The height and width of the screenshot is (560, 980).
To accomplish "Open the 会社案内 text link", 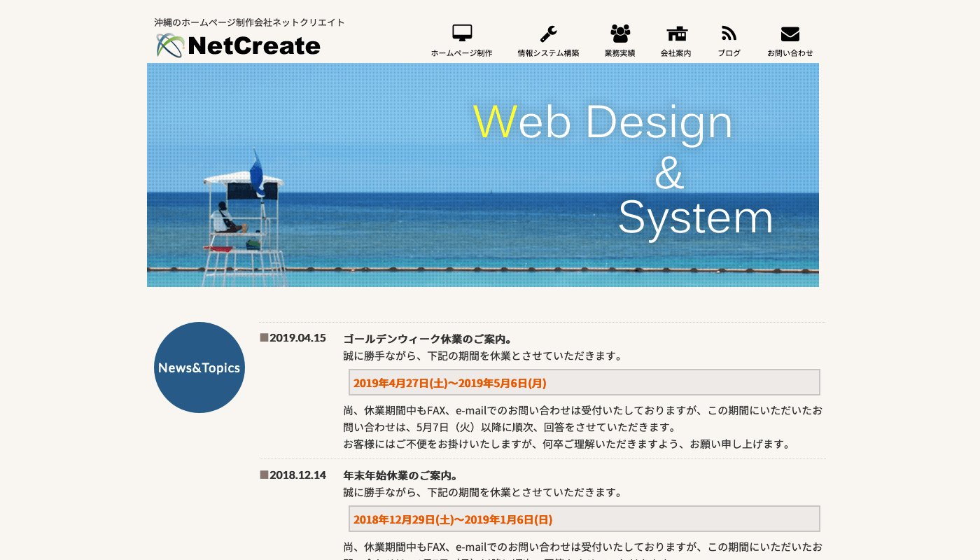I will coord(676,53).
